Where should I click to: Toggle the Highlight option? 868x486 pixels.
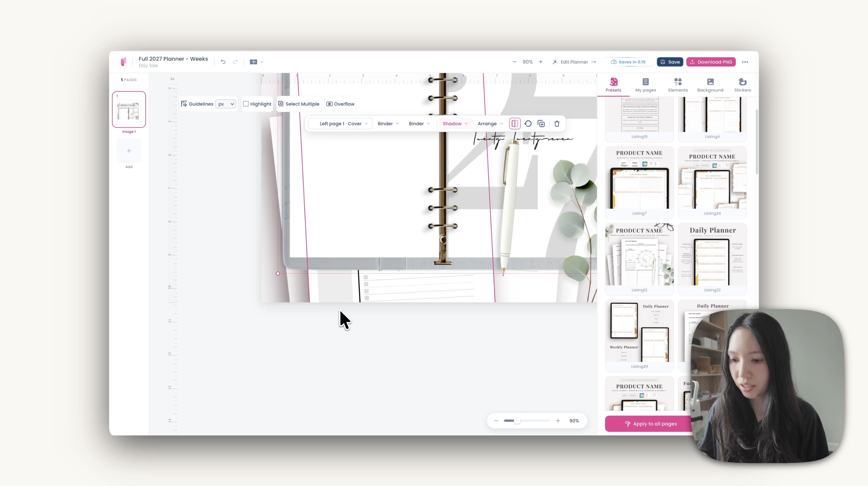[257, 104]
